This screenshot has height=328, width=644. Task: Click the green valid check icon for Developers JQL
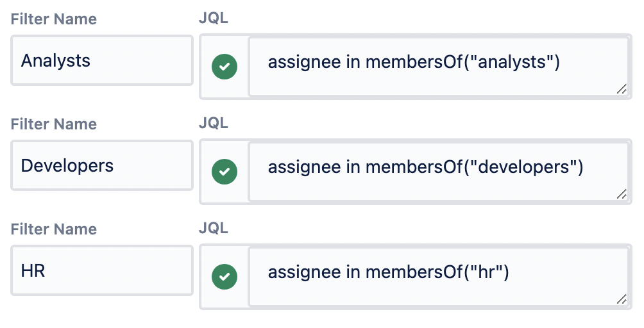point(225,172)
